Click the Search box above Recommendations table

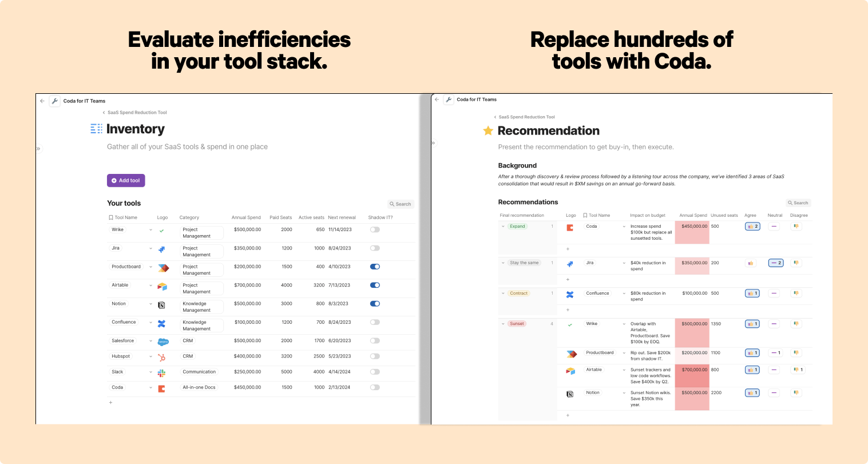(x=798, y=203)
